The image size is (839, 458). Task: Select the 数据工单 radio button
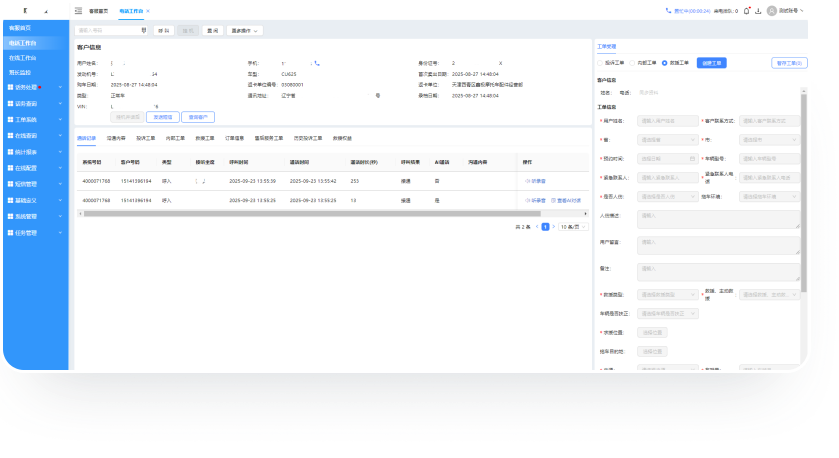(x=664, y=62)
